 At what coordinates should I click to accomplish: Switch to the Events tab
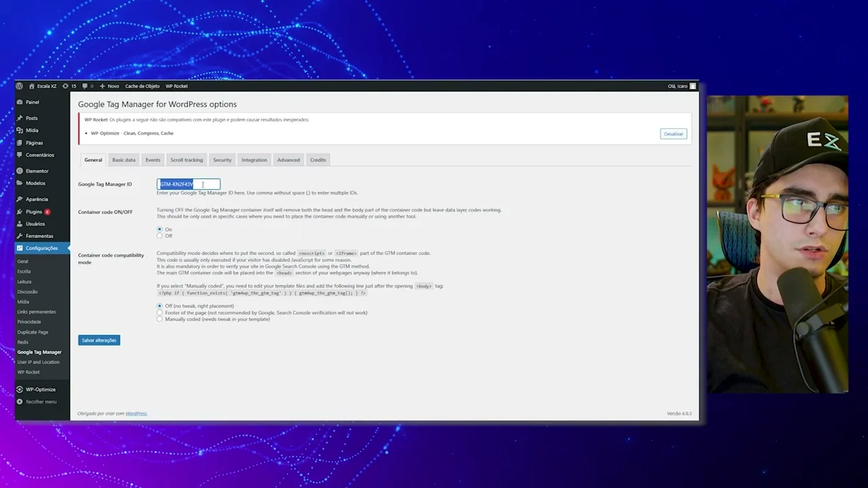click(153, 160)
